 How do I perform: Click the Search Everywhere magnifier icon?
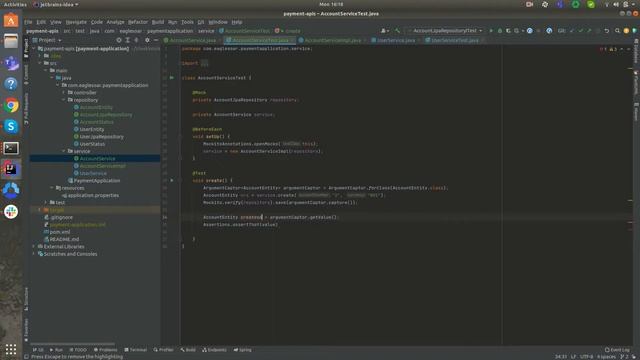point(617,31)
